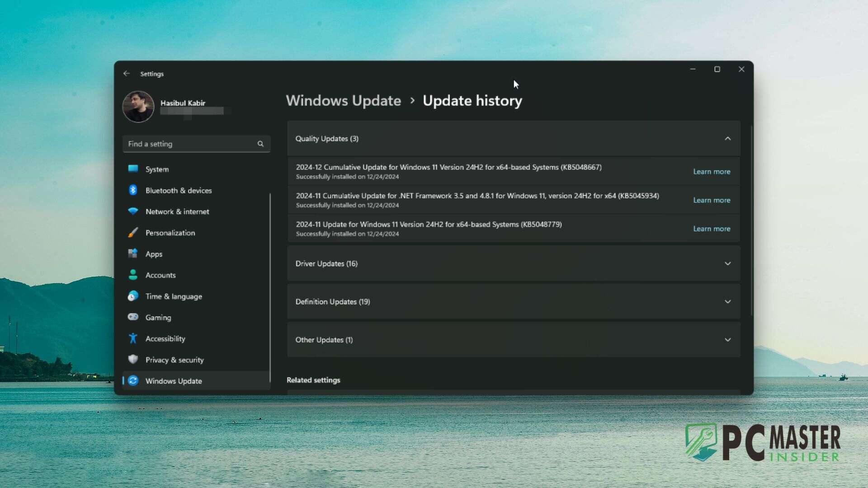
Task: Open System settings from sidebar
Action: (157, 169)
